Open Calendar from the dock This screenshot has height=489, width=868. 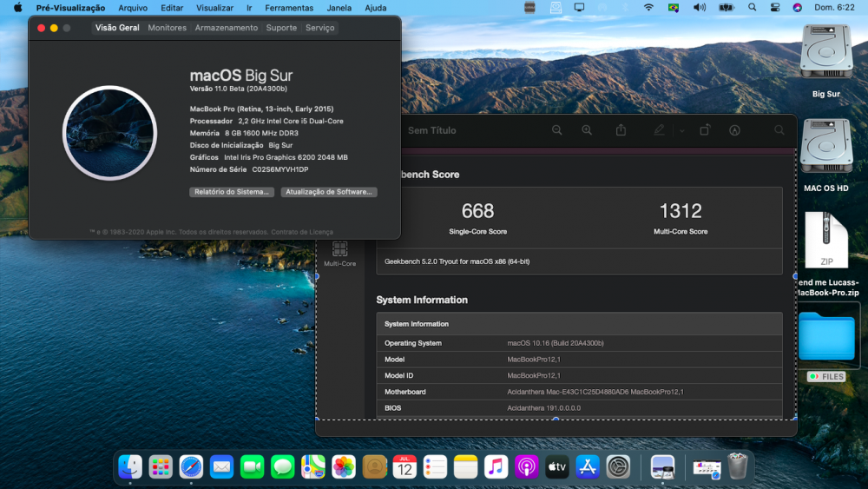pyautogui.click(x=404, y=466)
